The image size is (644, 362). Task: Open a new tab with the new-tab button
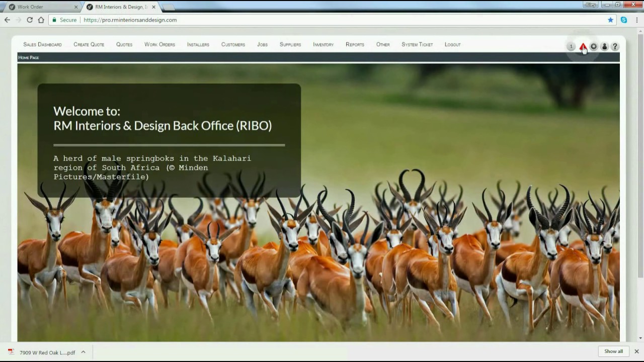tap(168, 8)
